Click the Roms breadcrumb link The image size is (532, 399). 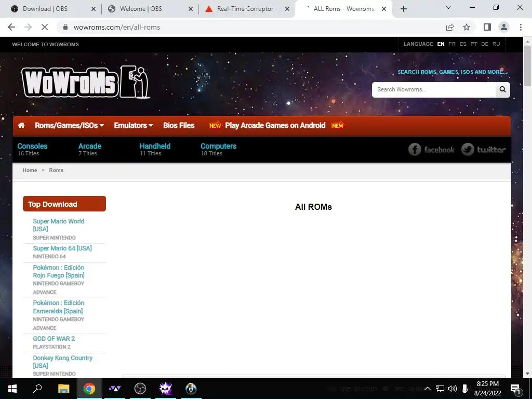56,170
